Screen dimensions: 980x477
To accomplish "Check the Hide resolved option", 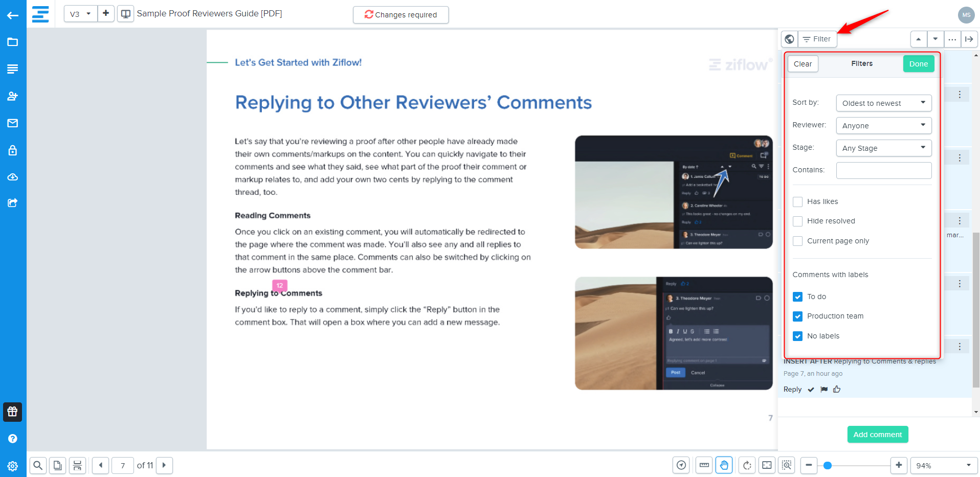I will pyautogui.click(x=797, y=221).
